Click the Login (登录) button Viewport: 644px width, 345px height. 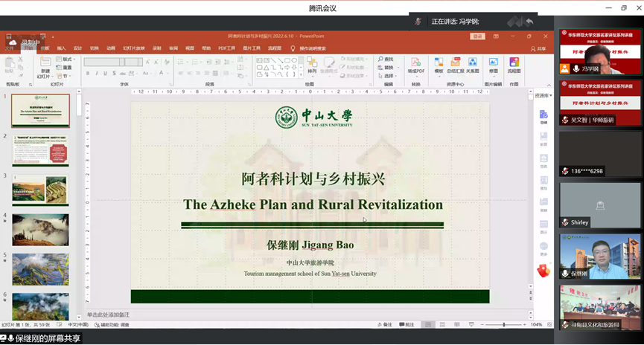[478, 36]
